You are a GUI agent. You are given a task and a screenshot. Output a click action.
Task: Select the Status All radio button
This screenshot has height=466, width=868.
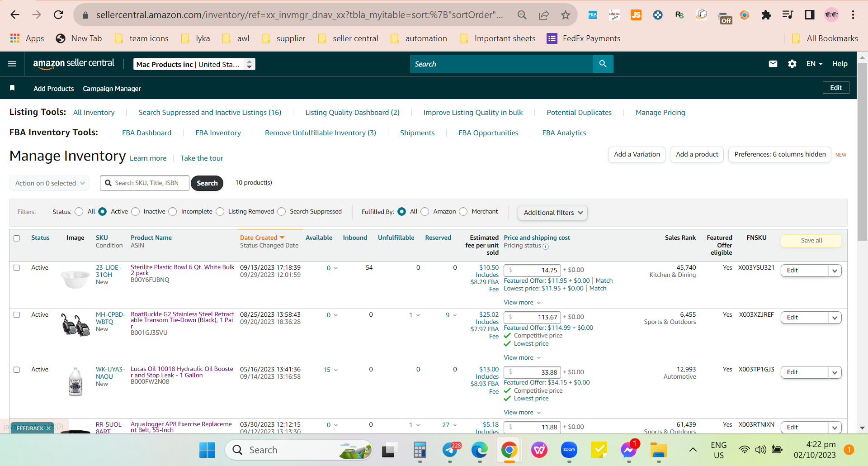(79, 212)
